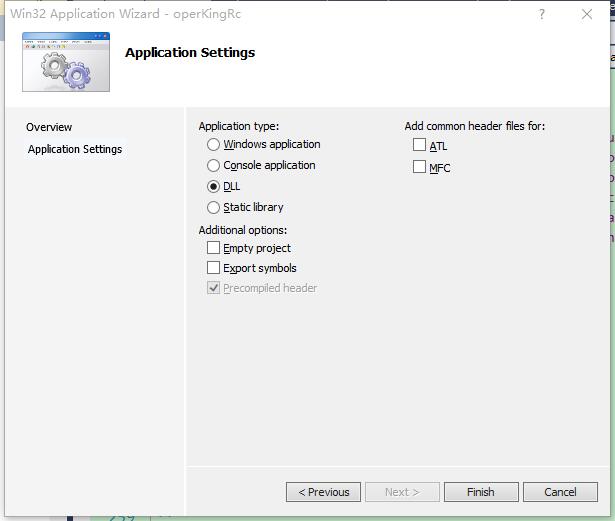The image size is (615, 521).
Task: Select Windows application radio button
Action: coord(213,144)
